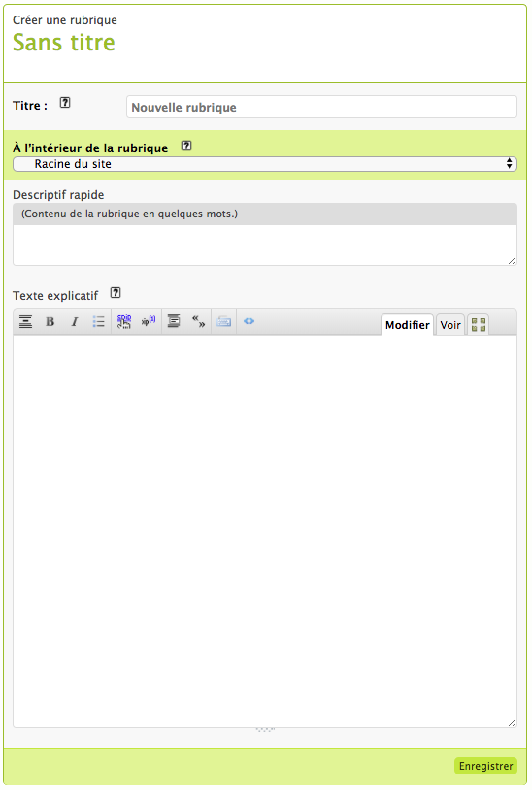Open the Racine du site dropdown
This screenshot has height=790, width=532.
point(265,164)
